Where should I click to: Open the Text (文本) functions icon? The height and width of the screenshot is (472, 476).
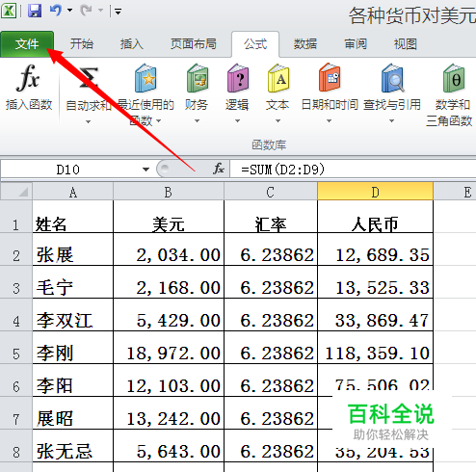pos(278,78)
